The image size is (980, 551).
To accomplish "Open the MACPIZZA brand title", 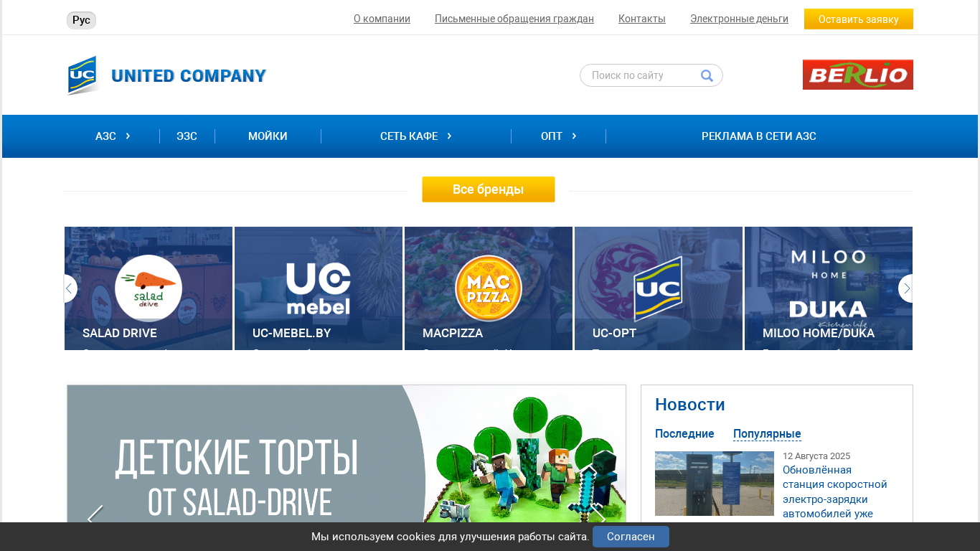I will click(453, 333).
